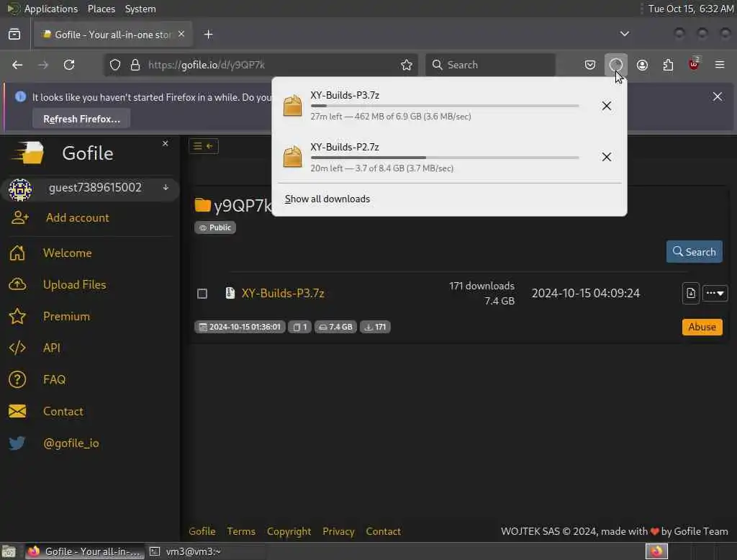The width and height of the screenshot is (737, 560).
Task: Click the Terms footer link
Action: pyautogui.click(x=241, y=531)
